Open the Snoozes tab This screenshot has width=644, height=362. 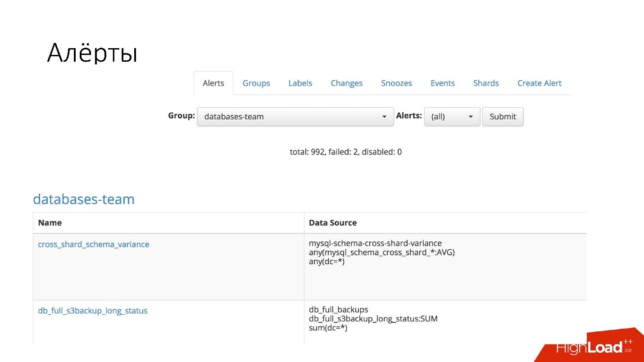[396, 83]
